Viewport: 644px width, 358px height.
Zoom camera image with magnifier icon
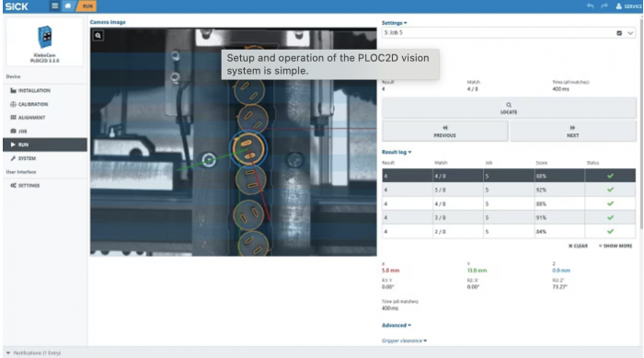[x=98, y=36]
